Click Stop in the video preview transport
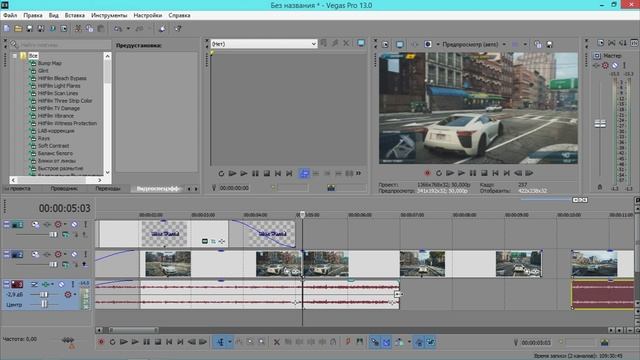640x360 pixels. (x=484, y=173)
